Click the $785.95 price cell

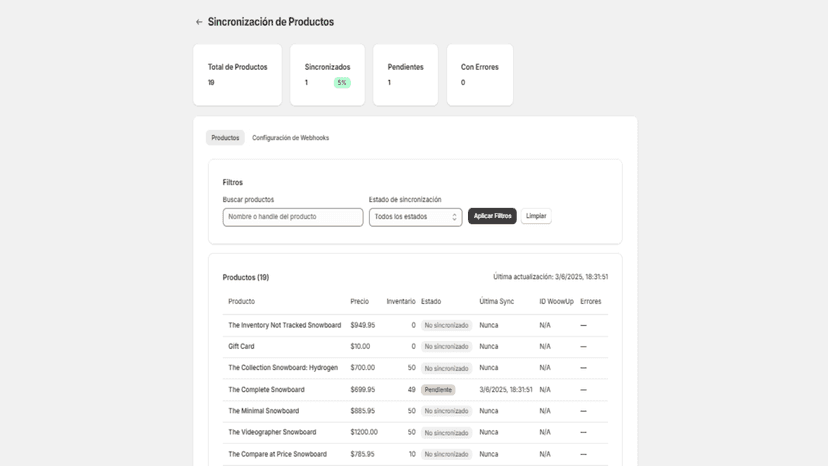point(362,454)
